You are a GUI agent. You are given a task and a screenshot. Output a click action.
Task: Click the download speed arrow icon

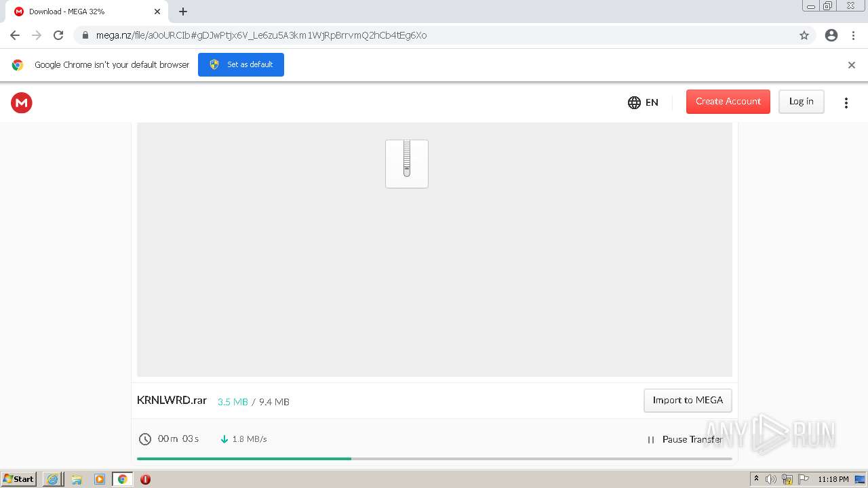click(224, 439)
